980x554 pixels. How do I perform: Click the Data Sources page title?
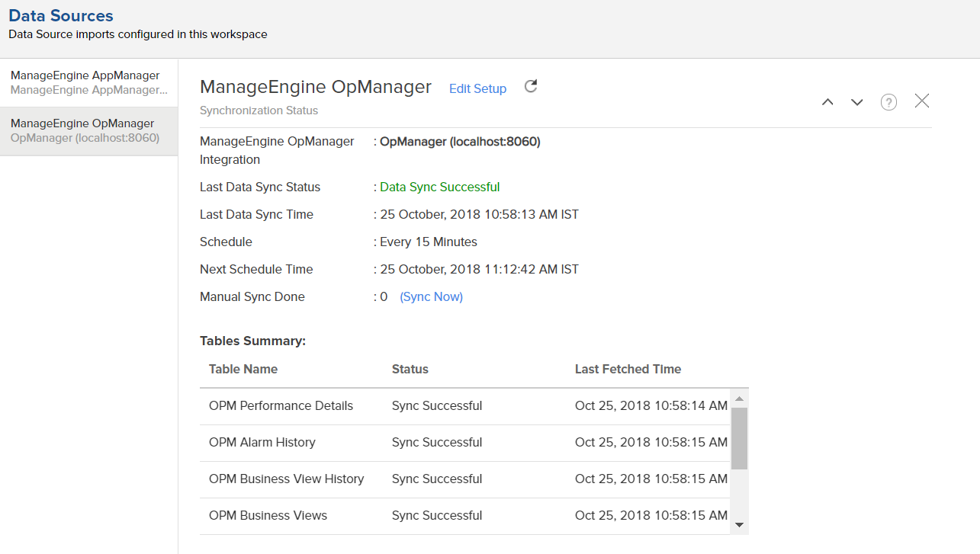click(x=61, y=15)
